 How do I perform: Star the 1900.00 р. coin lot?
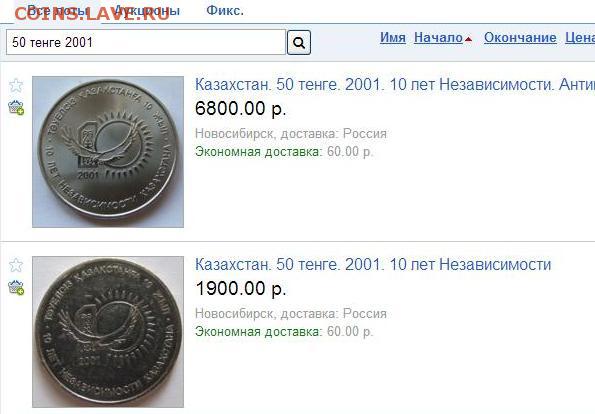(16, 265)
